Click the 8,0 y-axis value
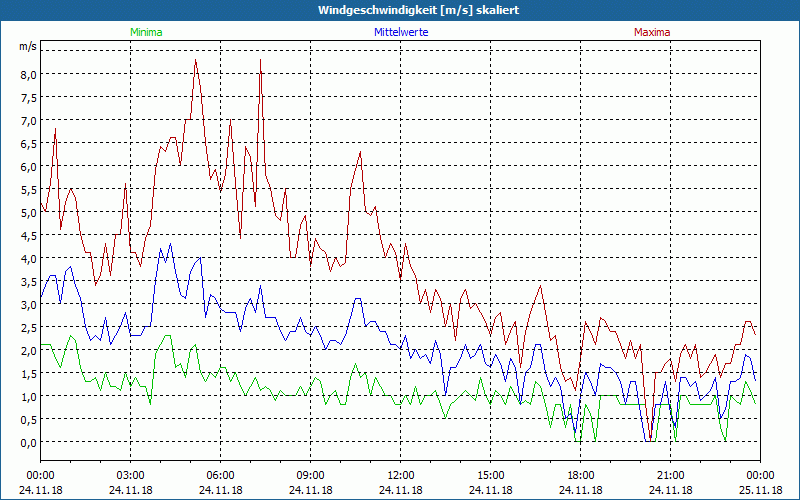Image resolution: width=800 pixels, height=500 pixels. point(28,74)
